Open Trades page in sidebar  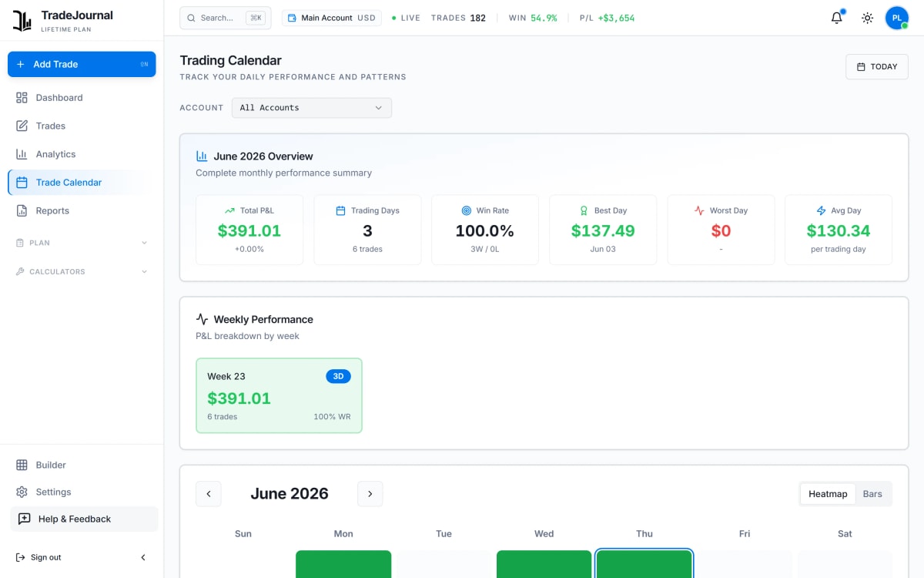[82, 126]
